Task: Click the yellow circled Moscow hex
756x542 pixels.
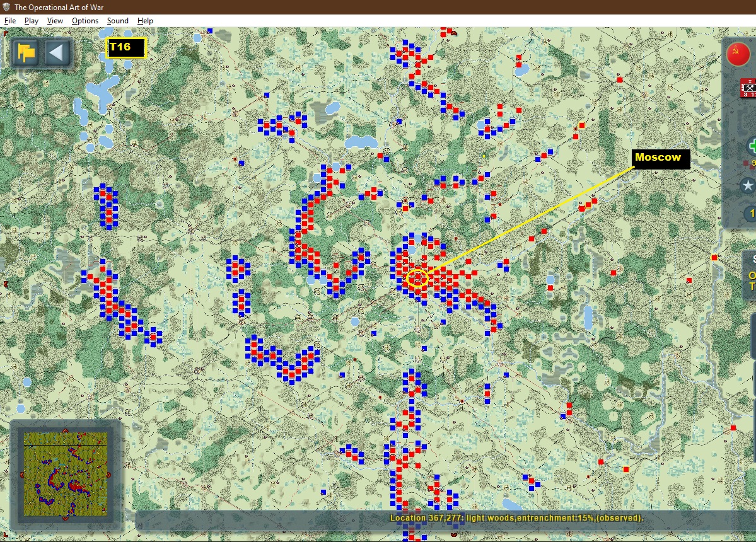Action: [x=417, y=279]
